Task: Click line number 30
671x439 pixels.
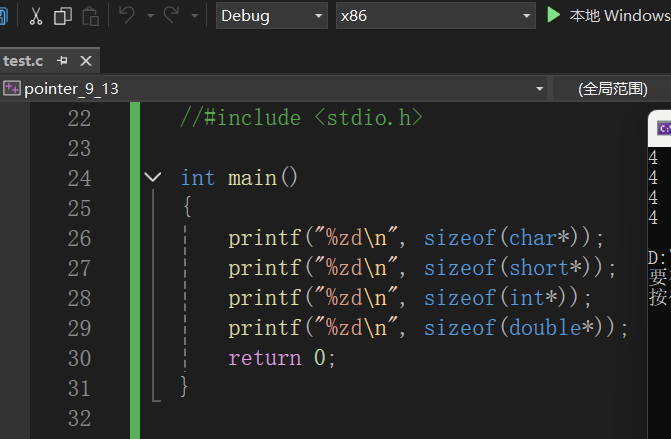Action: (x=80, y=358)
